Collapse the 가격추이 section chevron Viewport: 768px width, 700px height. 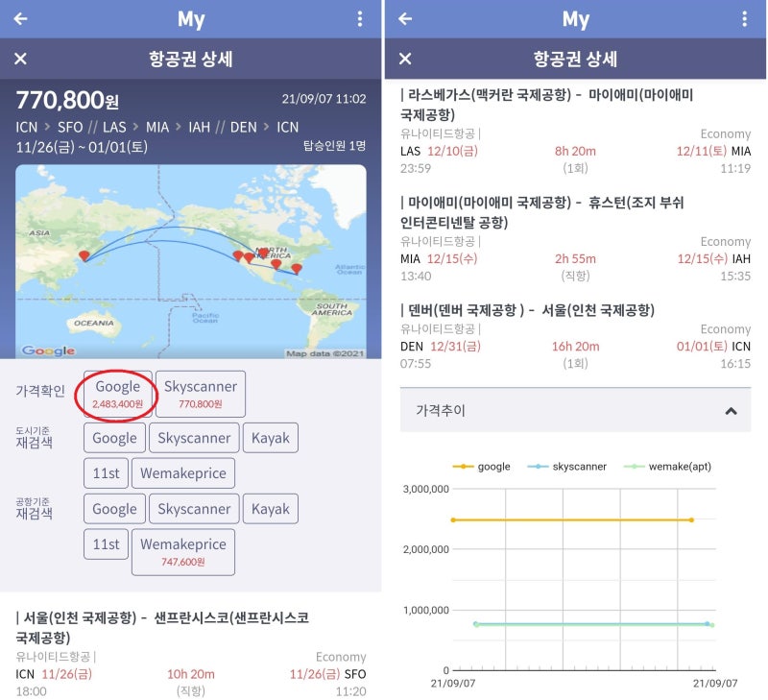pos(731,411)
